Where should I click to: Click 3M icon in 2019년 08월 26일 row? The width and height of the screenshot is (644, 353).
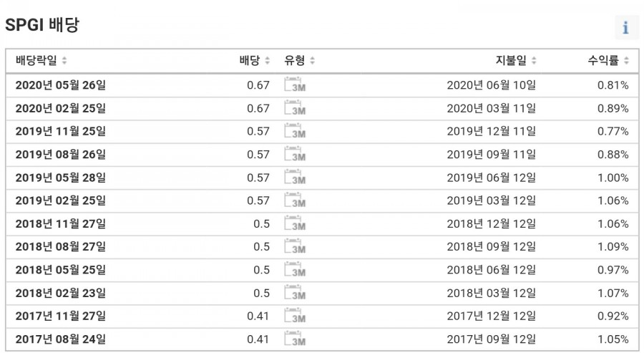pyautogui.click(x=295, y=154)
